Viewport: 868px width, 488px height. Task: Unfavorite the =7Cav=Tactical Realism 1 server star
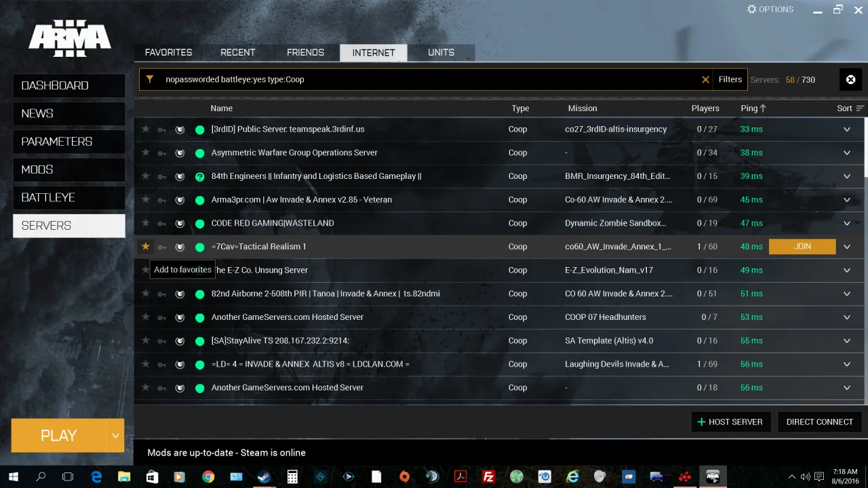pyautogui.click(x=145, y=247)
